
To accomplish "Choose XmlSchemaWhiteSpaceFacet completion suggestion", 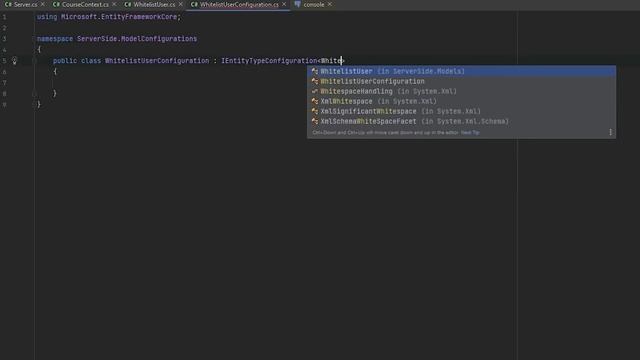I will click(461, 121).
